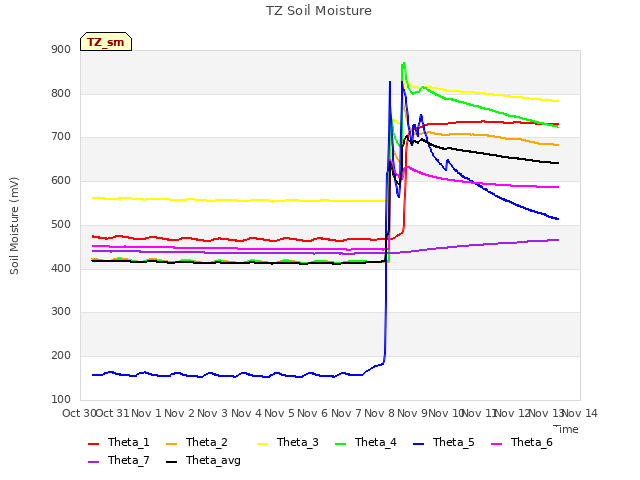Click the Nov 5 x-axis tick label

pos(279,413)
